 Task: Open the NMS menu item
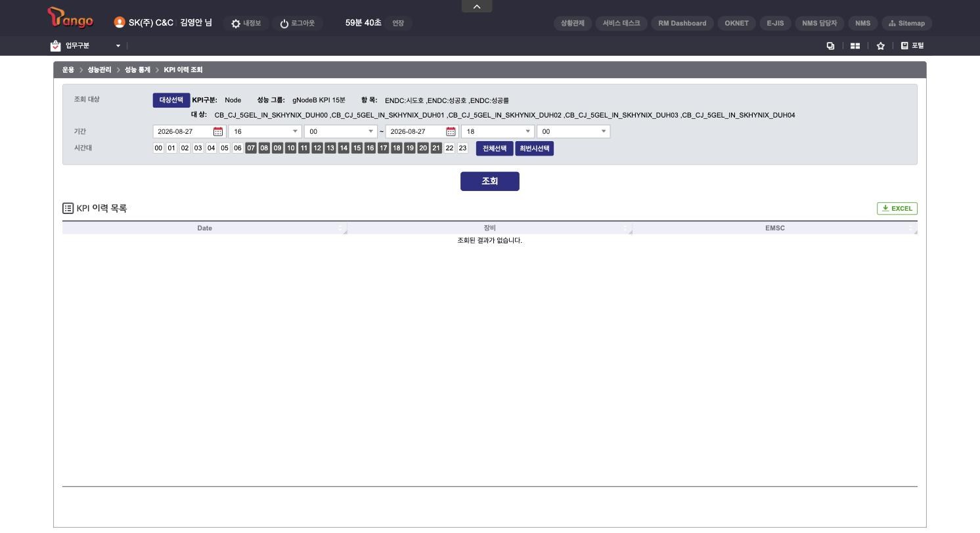862,23
